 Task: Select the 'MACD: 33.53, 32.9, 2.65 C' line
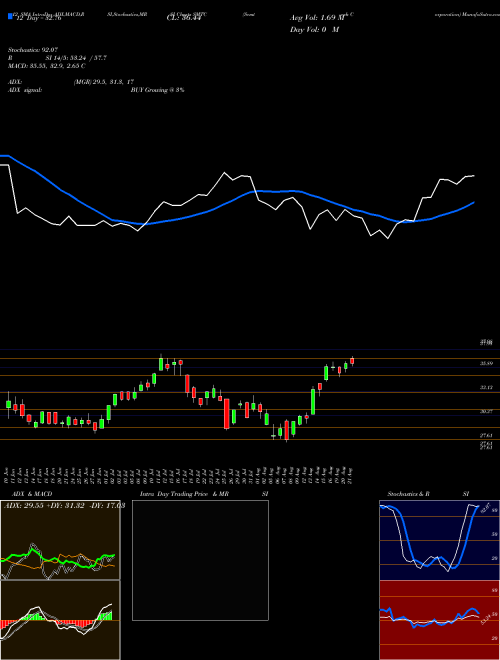click(46, 66)
